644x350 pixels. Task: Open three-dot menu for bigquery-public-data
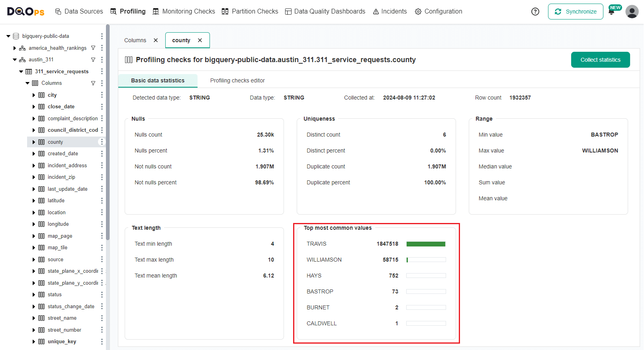(x=102, y=36)
